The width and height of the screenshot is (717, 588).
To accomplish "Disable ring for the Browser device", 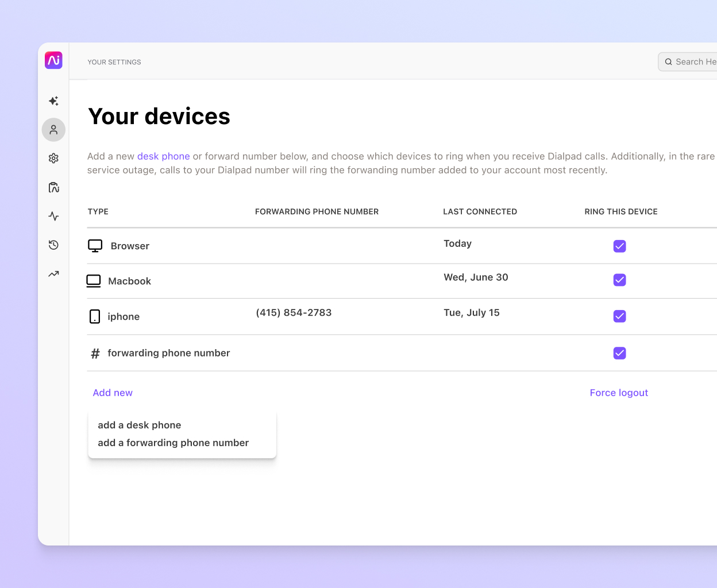I will point(619,246).
